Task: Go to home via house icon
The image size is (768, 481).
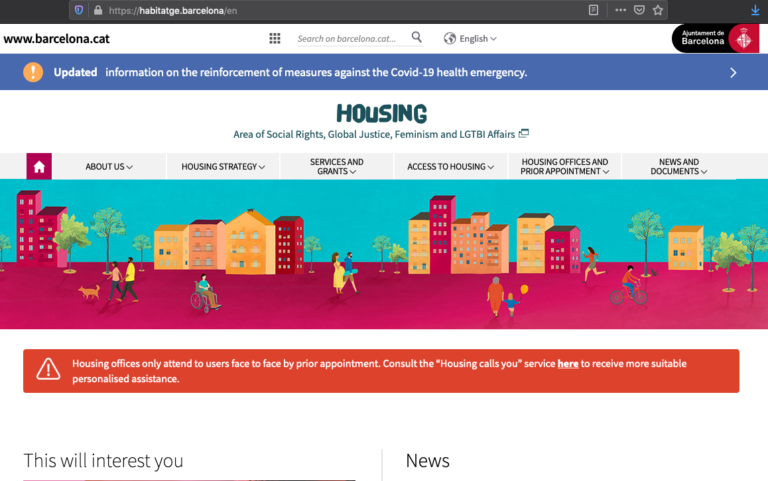Action: pos(39,167)
